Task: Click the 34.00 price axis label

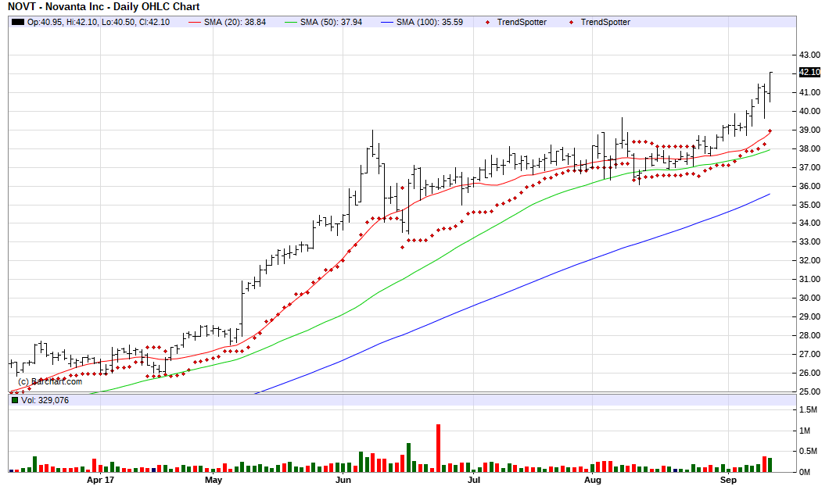Action: tap(809, 223)
